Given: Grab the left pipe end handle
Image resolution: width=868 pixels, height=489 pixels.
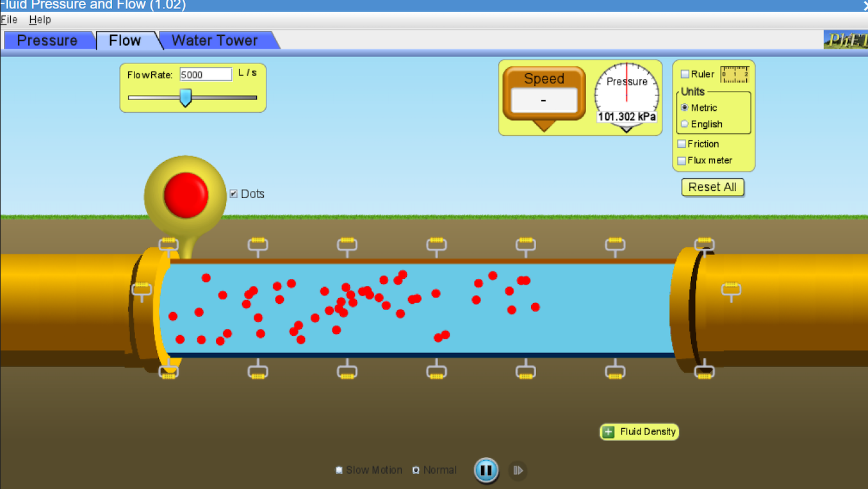Looking at the screenshot, I should pyautogui.click(x=142, y=289).
